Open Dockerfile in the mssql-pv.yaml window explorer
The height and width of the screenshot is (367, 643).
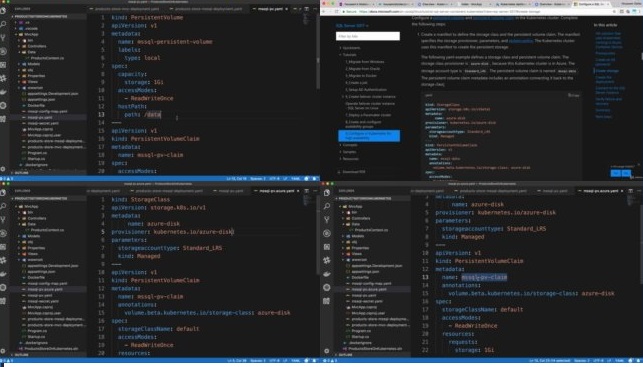pos(36,105)
